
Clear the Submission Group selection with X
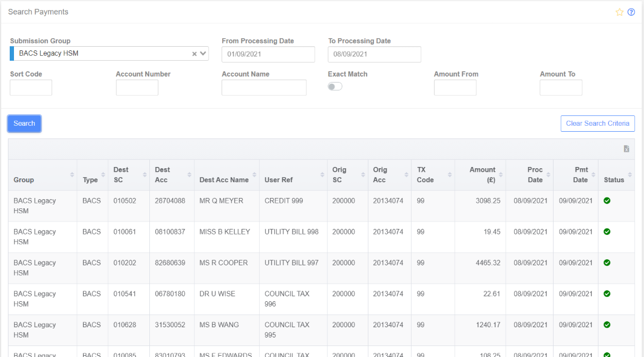click(x=194, y=54)
